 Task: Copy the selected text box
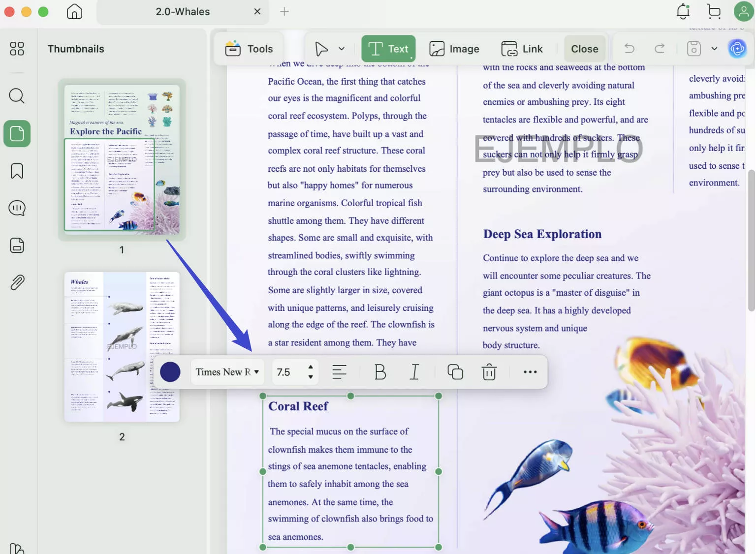click(455, 372)
